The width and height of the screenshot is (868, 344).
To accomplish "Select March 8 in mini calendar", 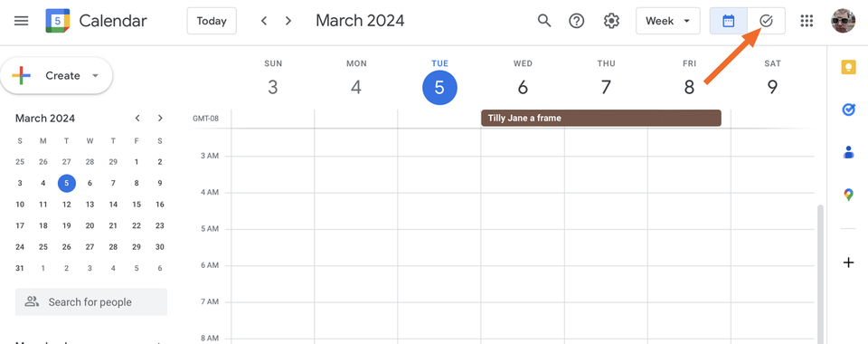I will coord(137,183).
